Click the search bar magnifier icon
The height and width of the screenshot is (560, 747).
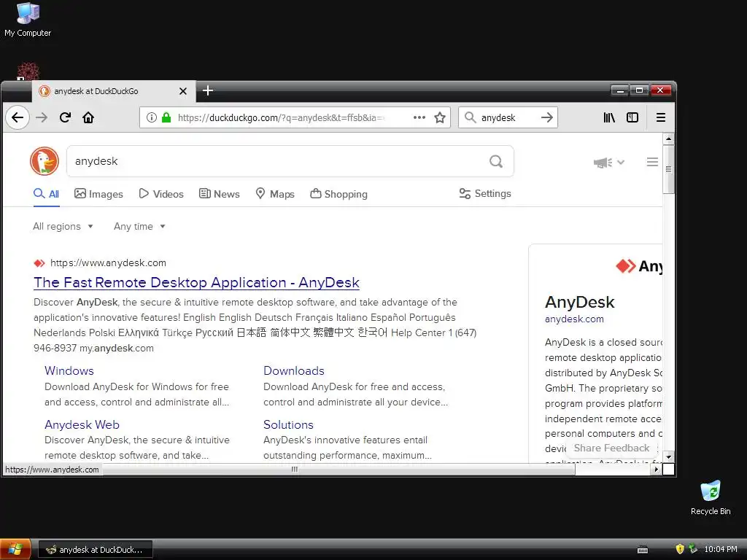(x=471, y=117)
